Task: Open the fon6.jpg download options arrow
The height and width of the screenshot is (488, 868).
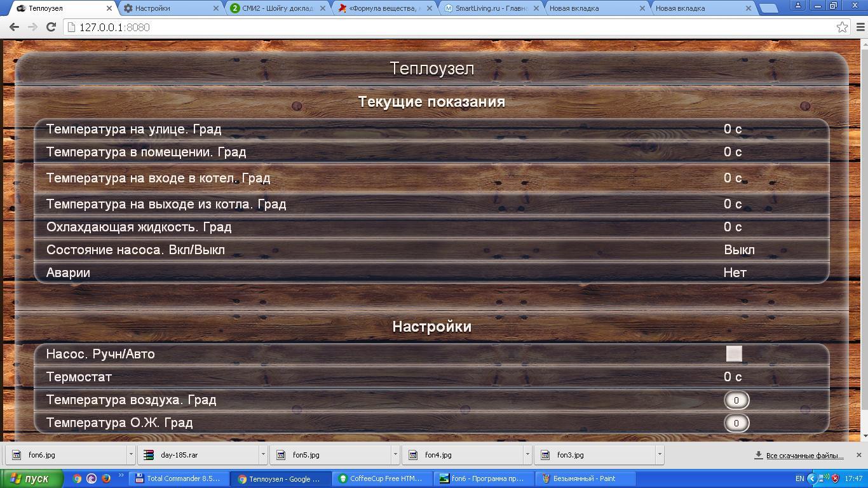Action: [x=131, y=455]
